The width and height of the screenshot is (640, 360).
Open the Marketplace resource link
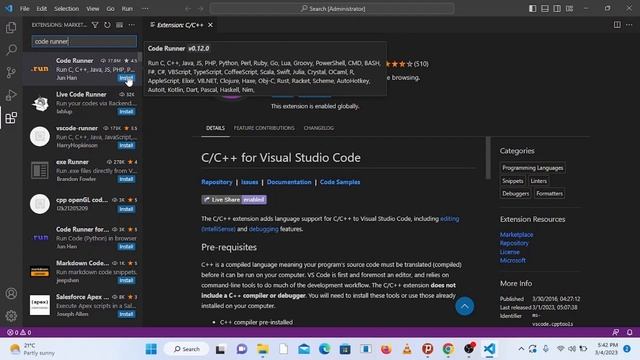point(516,235)
